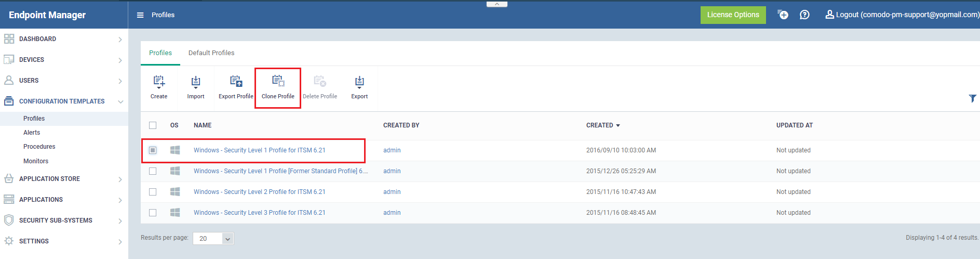
Task: Expand the Users menu chevron
Action: click(120, 81)
